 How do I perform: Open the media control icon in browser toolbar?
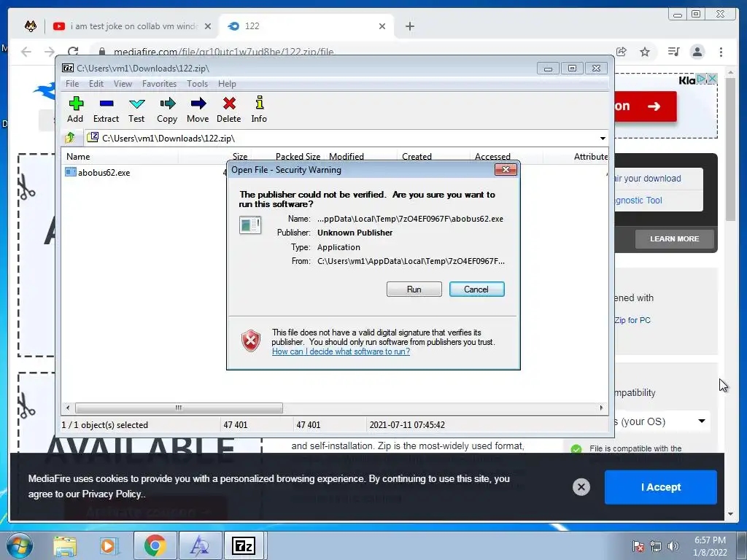(x=673, y=52)
